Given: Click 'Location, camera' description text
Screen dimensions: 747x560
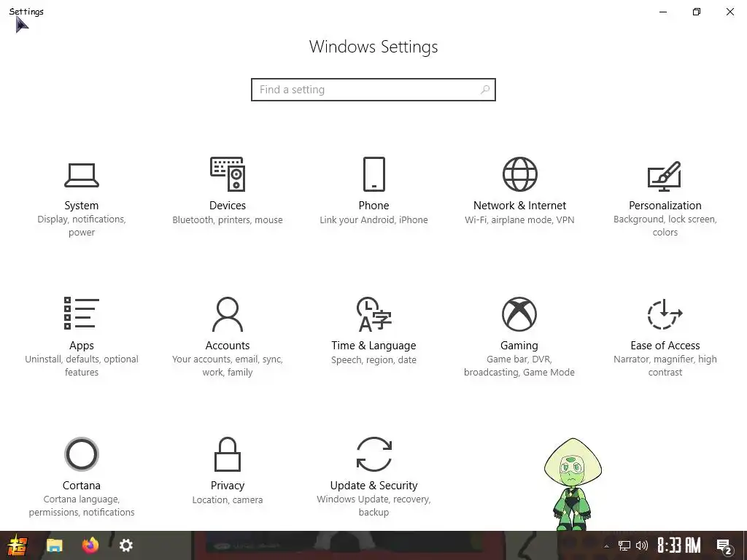Looking at the screenshot, I should (x=228, y=500).
